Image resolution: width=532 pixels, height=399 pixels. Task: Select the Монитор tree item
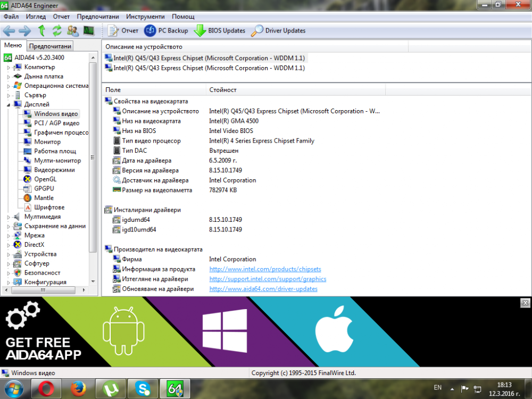click(47, 142)
